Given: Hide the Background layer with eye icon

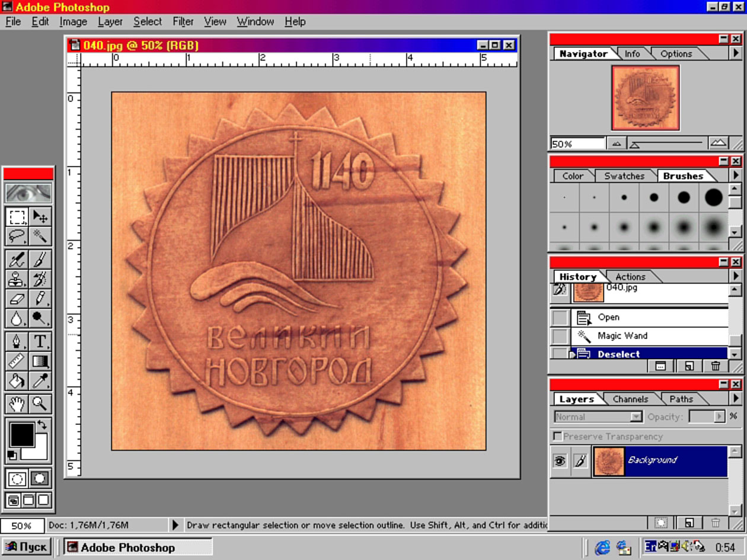Looking at the screenshot, I should [560, 461].
